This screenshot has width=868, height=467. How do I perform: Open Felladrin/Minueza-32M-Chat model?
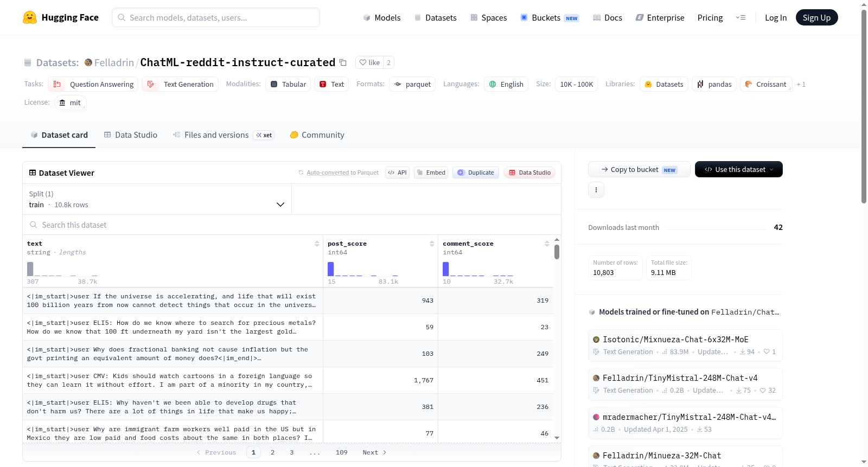point(685,456)
